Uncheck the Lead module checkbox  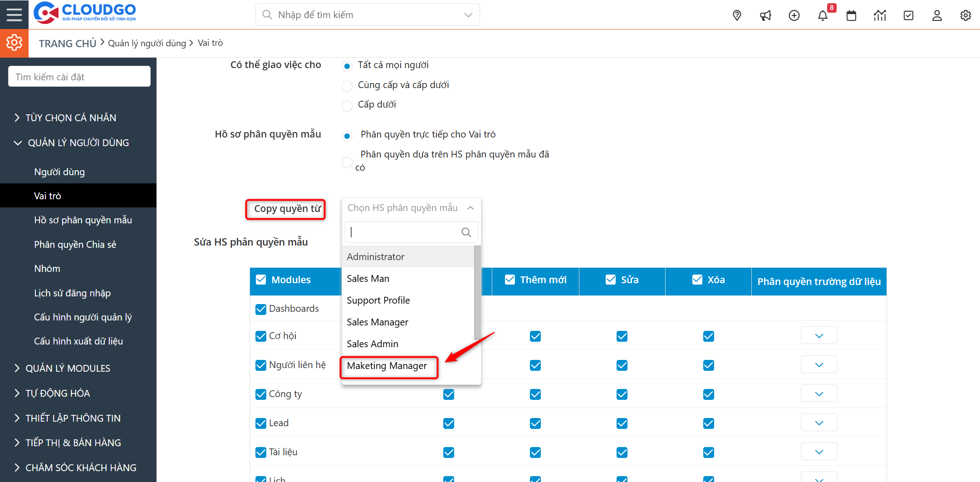click(261, 423)
